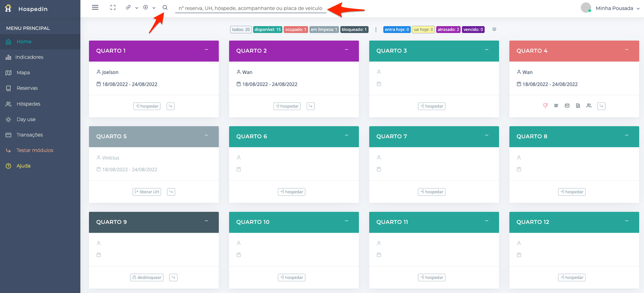The height and width of the screenshot is (293, 644).
Task: Click hospedar button on Quarto 3
Action: [x=432, y=106]
